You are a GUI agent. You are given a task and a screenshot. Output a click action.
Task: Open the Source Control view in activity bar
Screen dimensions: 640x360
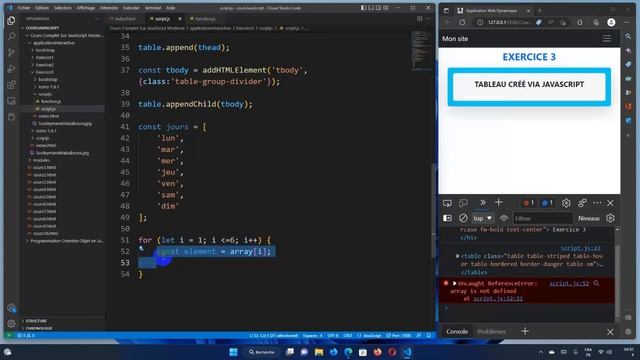pyautogui.click(x=11, y=52)
